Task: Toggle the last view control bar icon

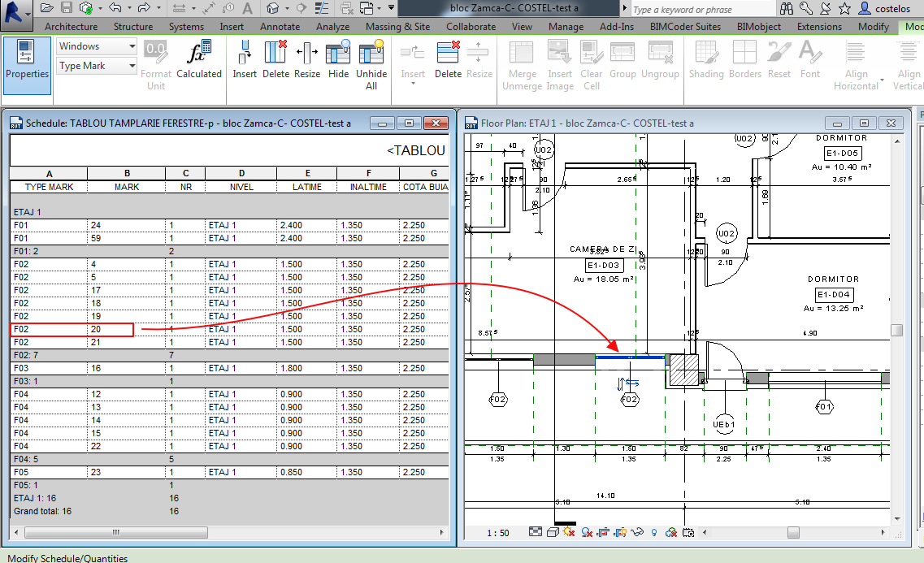Action: click(688, 532)
